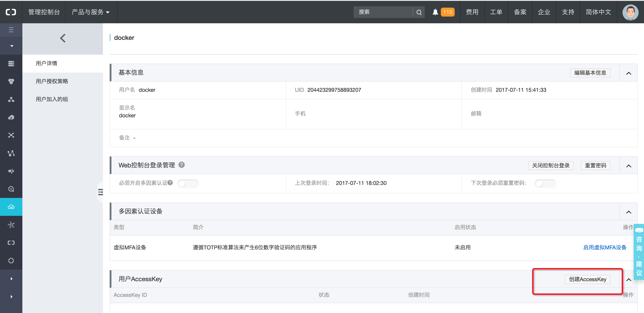Open 产品与服务 dropdown menu
The image size is (644, 313).
point(90,12)
